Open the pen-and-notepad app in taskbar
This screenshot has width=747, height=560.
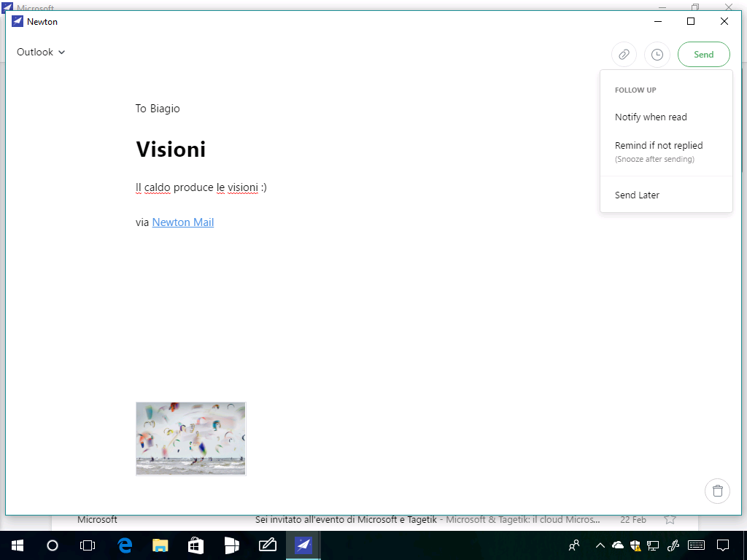pos(267,545)
